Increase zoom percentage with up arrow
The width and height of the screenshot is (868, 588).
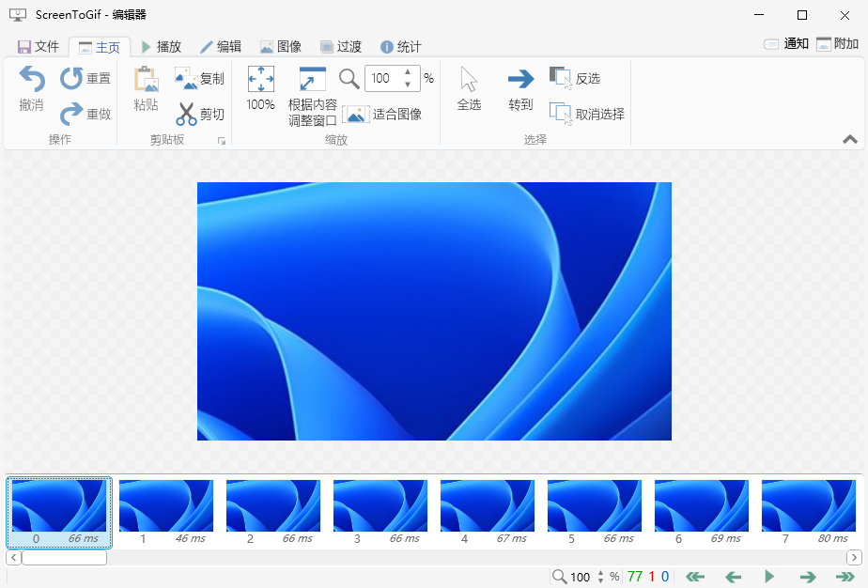tap(406, 72)
